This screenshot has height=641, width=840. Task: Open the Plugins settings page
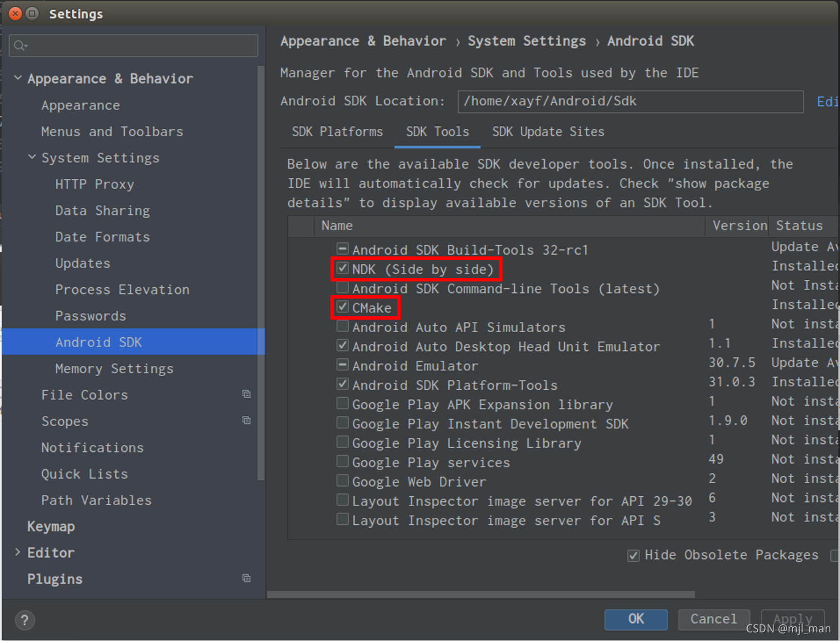click(55, 579)
